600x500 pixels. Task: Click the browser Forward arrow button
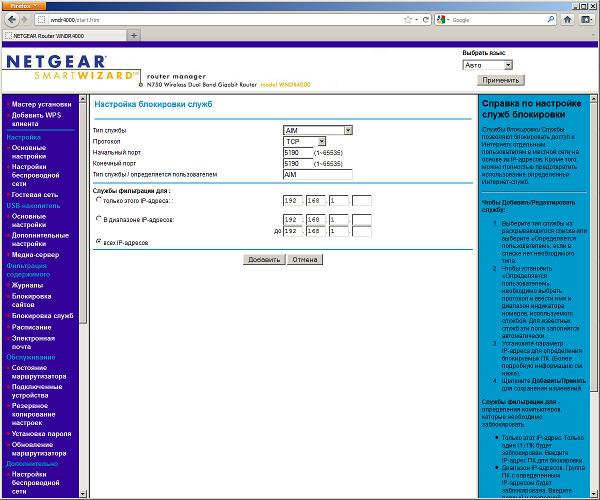click(x=25, y=20)
